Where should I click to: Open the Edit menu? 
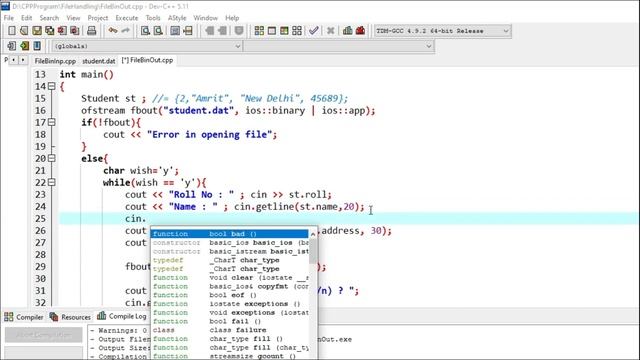[x=27, y=18]
